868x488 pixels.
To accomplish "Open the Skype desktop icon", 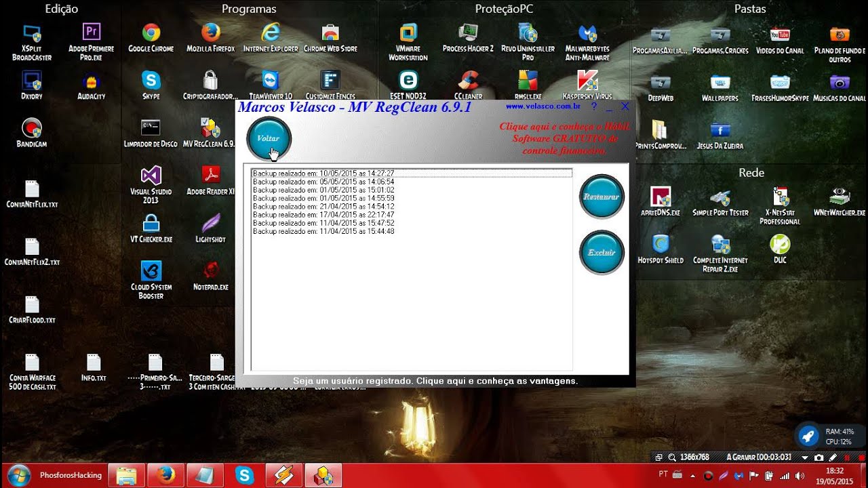I will [x=151, y=85].
